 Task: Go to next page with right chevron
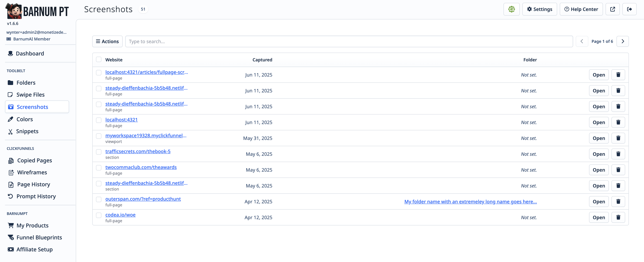[x=622, y=41]
